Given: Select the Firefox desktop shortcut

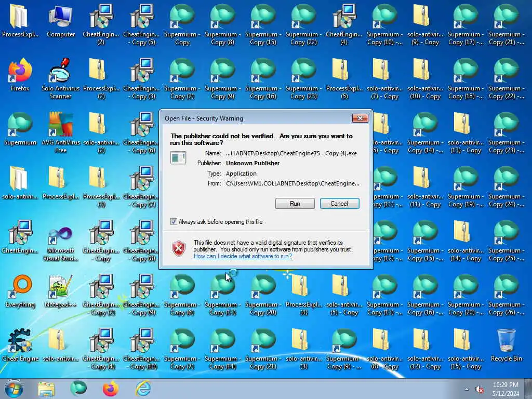Looking at the screenshot, I should [20, 75].
